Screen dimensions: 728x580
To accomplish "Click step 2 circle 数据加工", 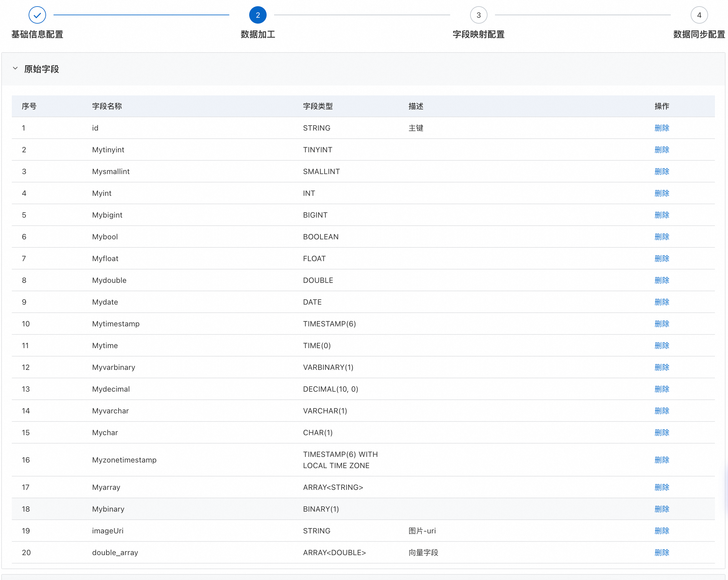I will pos(258,15).
